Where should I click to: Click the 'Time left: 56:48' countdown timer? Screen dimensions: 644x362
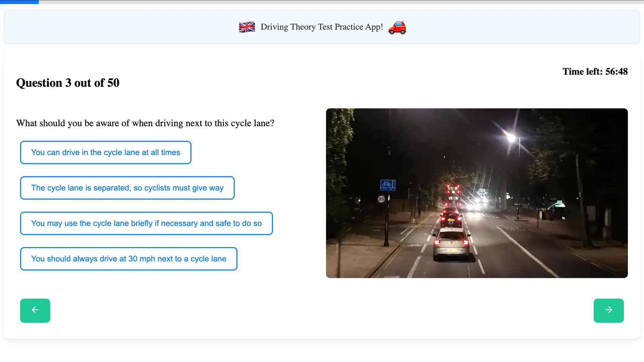click(595, 71)
